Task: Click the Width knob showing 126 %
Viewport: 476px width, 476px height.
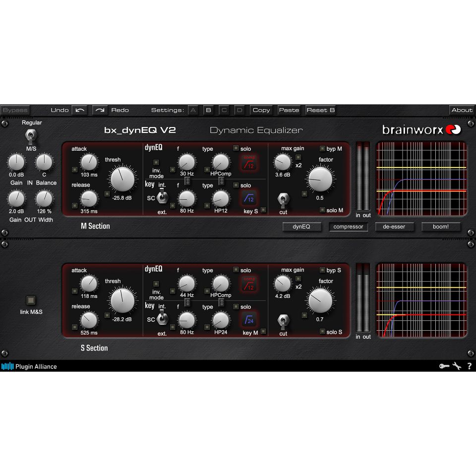Action: (x=44, y=199)
